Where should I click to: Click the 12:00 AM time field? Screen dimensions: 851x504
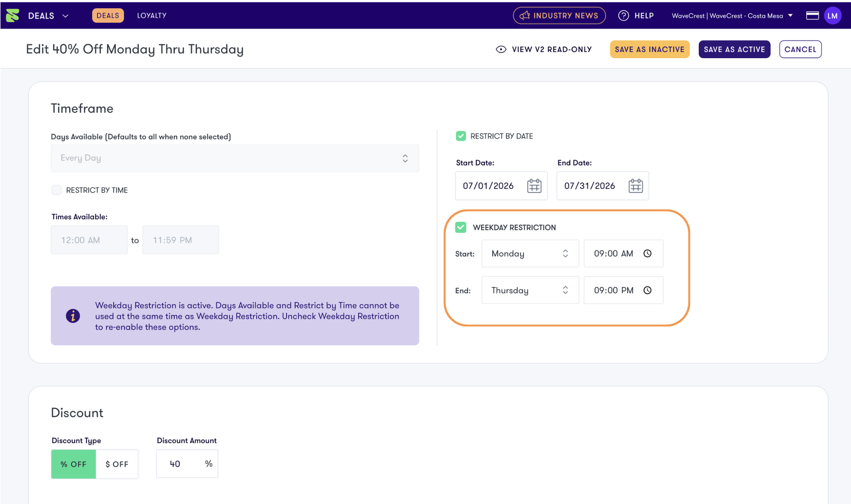coord(89,240)
